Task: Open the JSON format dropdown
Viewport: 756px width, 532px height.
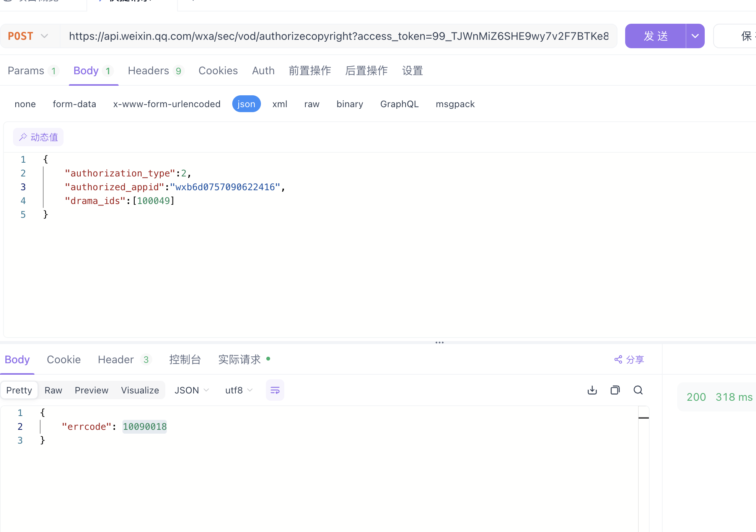Action: point(191,390)
